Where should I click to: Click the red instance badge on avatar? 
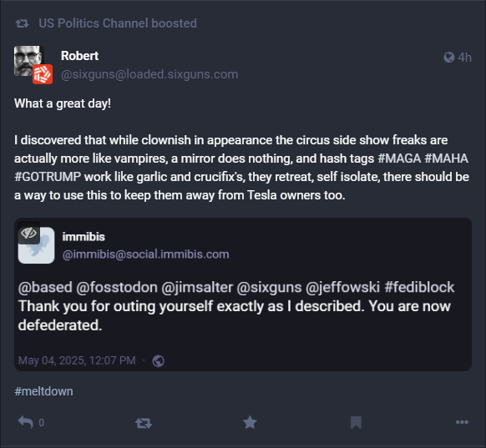(43, 74)
